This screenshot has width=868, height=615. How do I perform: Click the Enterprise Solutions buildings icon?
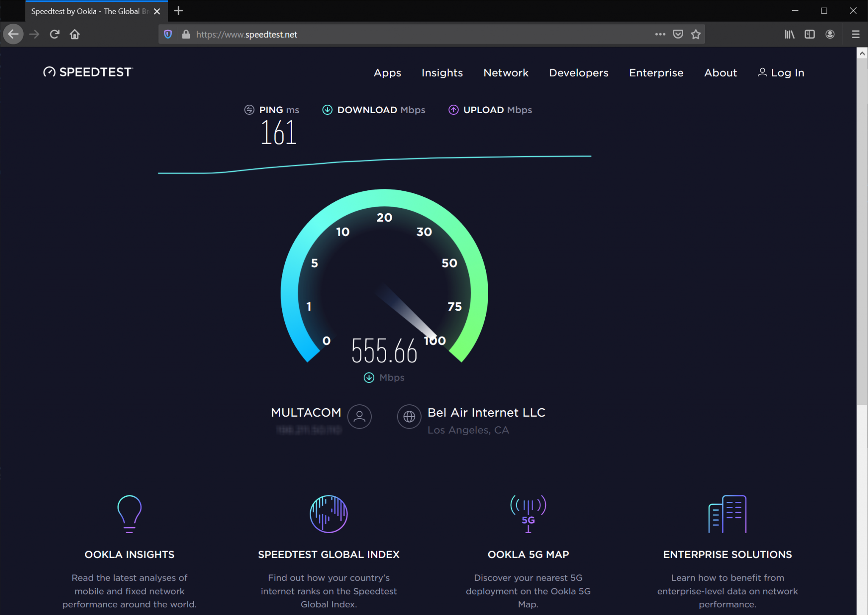click(x=727, y=514)
